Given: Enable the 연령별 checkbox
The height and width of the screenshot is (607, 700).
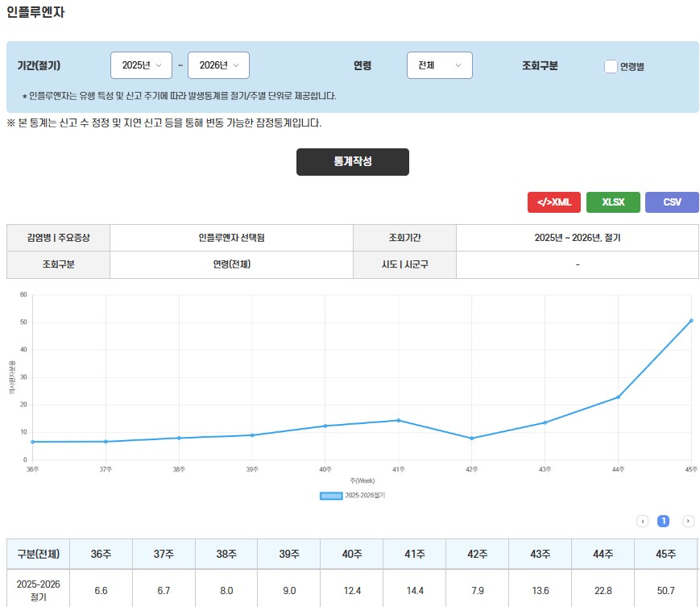Looking at the screenshot, I should coord(611,66).
